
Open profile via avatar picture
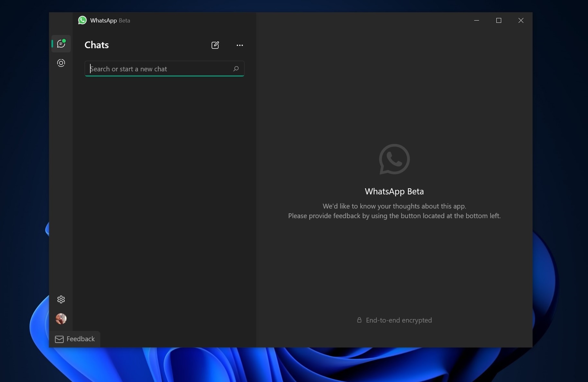click(x=61, y=319)
